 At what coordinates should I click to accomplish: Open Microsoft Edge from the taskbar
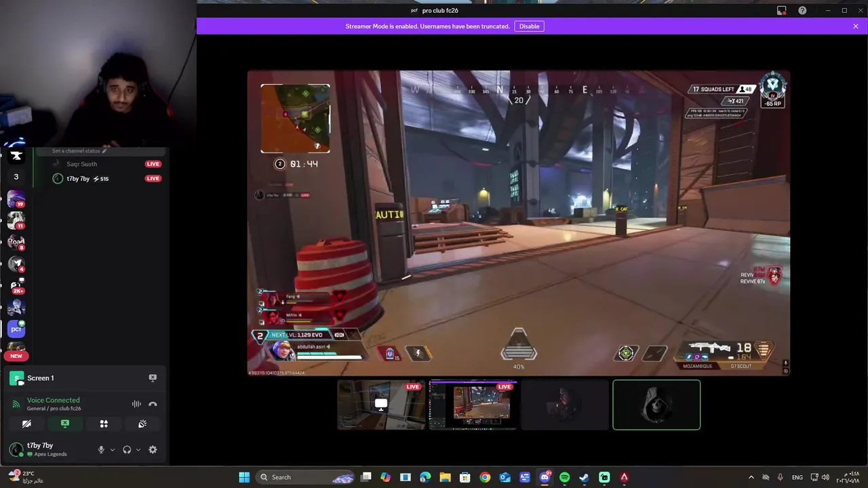coord(425,477)
